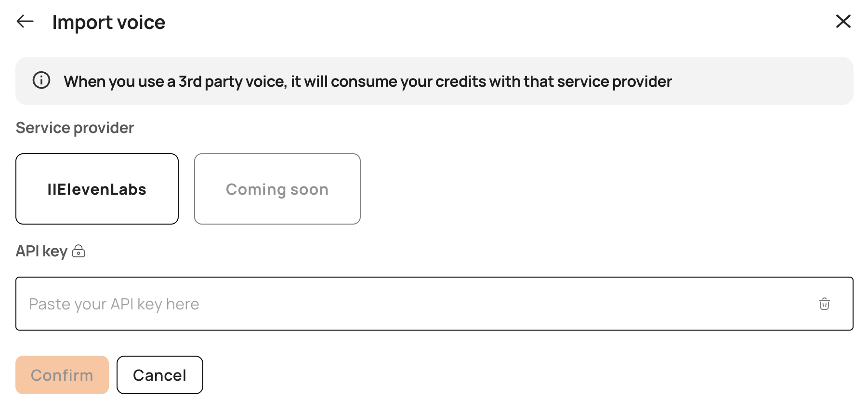Close the Import voice dialog
This screenshot has height=400, width=868.
(843, 21)
